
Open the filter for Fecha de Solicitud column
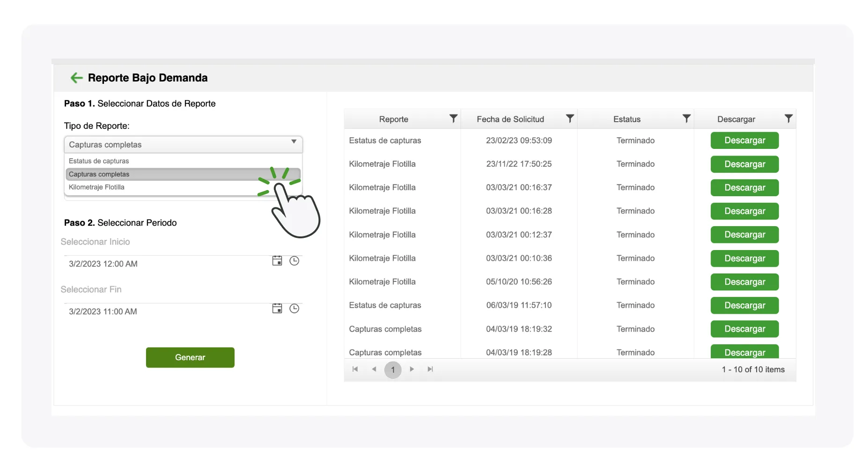pos(570,118)
